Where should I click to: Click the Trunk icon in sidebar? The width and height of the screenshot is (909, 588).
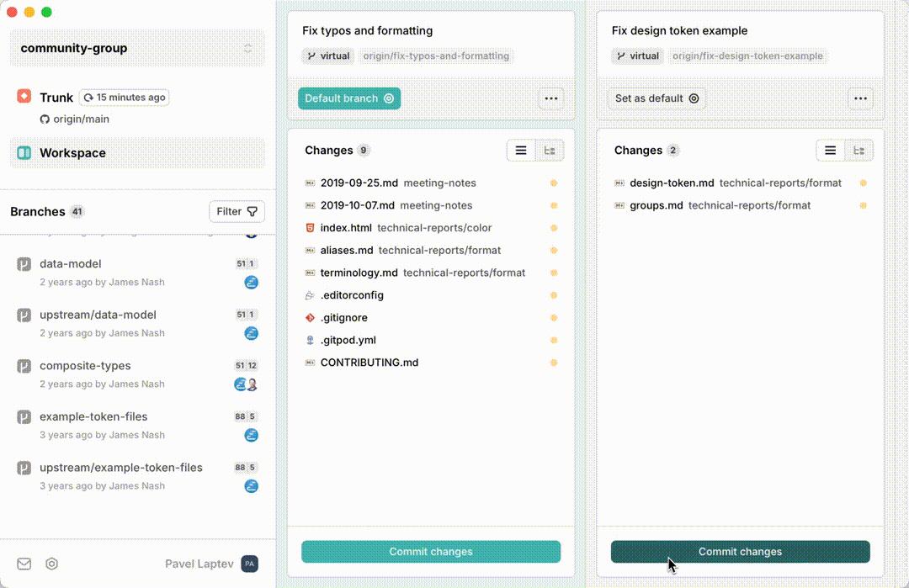(24, 97)
